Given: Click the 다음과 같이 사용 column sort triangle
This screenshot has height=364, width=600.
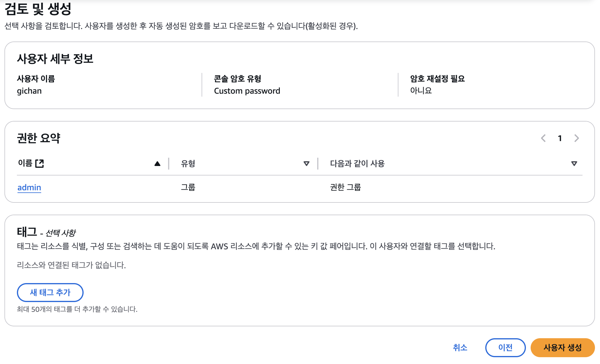Looking at the screenshot, I should [574, 164].
